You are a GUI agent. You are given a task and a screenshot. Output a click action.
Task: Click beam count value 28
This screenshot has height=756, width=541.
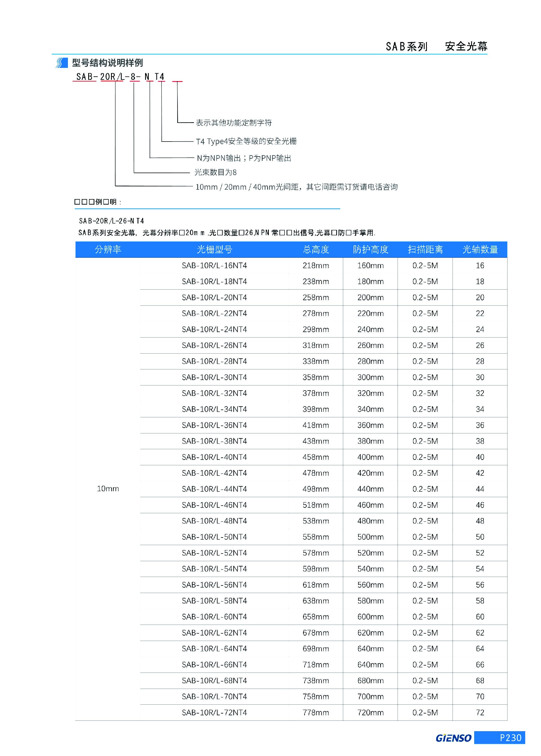(x=480, y=361)
